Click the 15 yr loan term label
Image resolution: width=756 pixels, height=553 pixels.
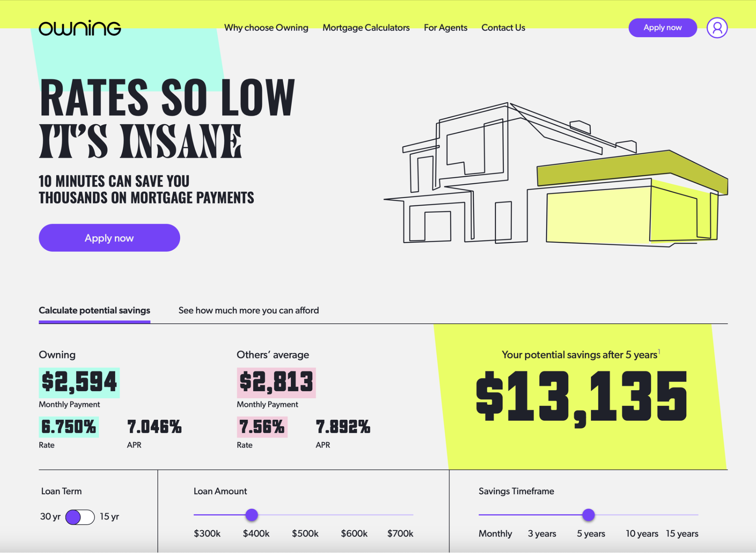click(110, 517)
